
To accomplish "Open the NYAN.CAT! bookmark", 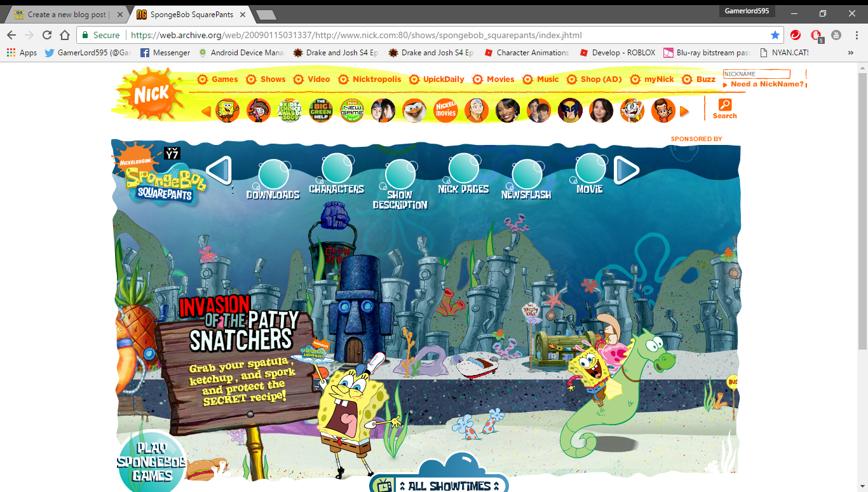I will tap(784, 53).
